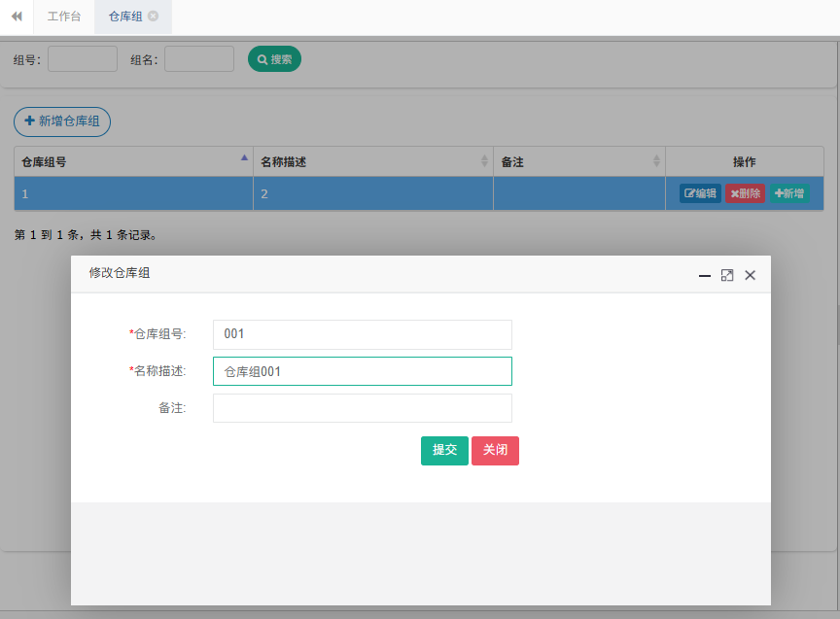Collapse sidebar with double-arrow icon
Screen dimensions: 840x619
pos(17,17)
